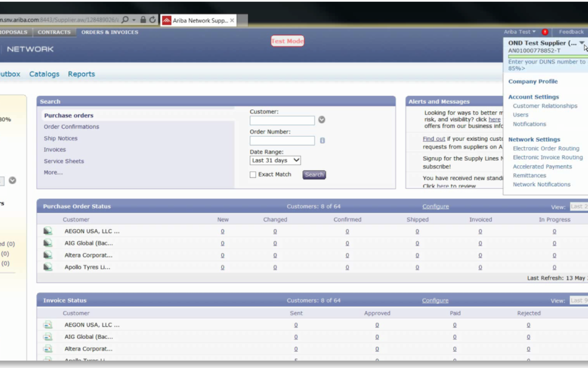The image size is (588, 368).
Task: Click More... in the Search categories
Action: (x=54, y=173)
